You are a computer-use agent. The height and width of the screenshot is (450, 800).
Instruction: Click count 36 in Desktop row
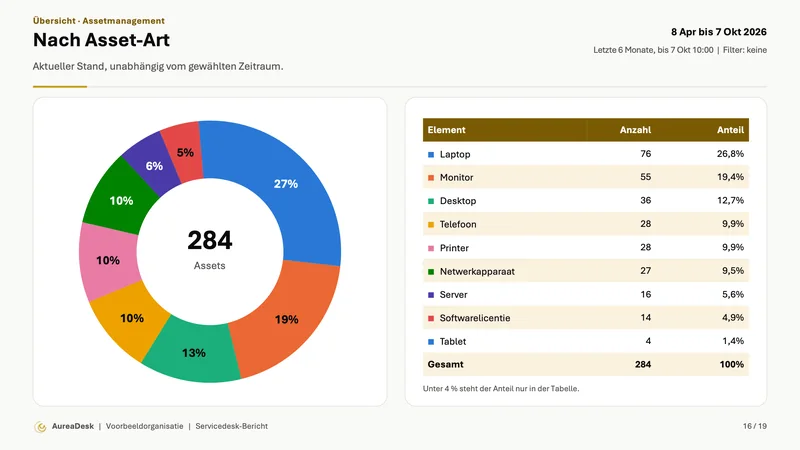[x=645, y=201]
